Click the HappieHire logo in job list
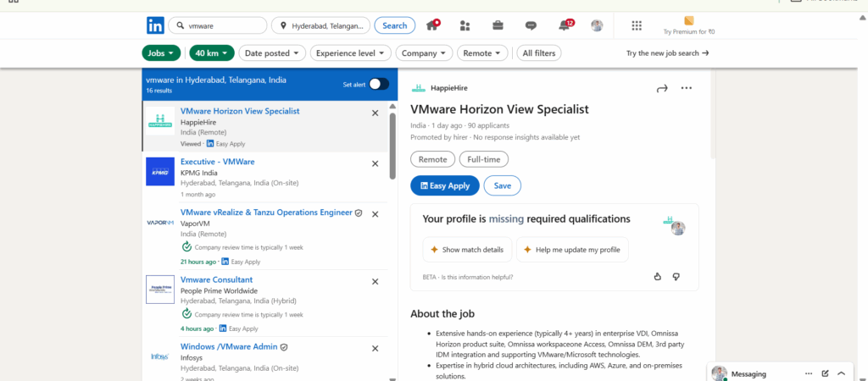This screenshot has width=868, height=381. click(160, 120)
